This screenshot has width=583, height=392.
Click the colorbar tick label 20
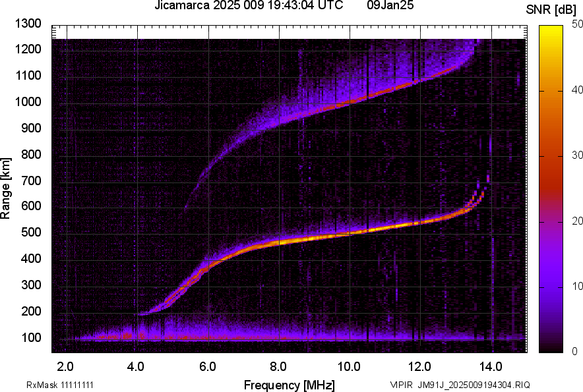click(x=577, y=221)
